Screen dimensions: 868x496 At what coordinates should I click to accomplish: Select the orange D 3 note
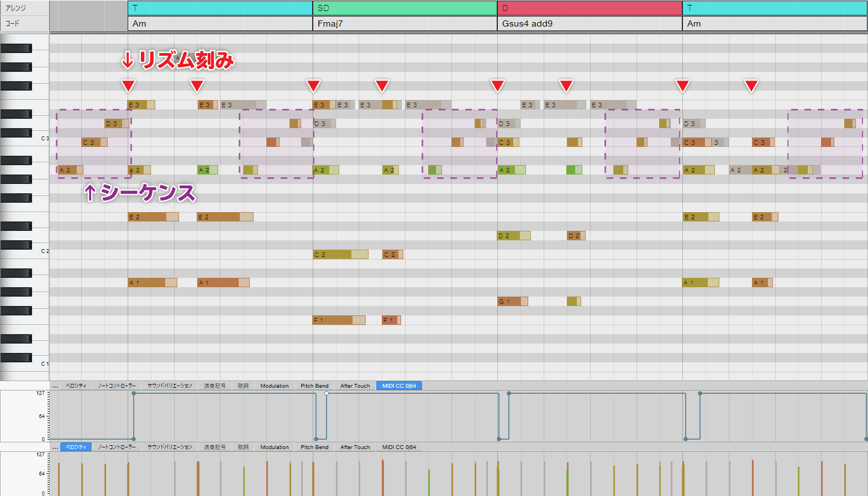(x=117, y=123)
